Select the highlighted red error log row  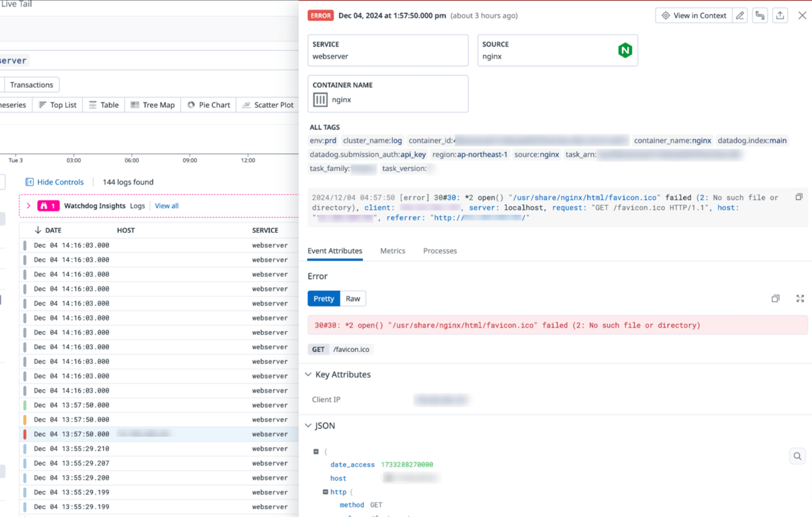(159, 434)
